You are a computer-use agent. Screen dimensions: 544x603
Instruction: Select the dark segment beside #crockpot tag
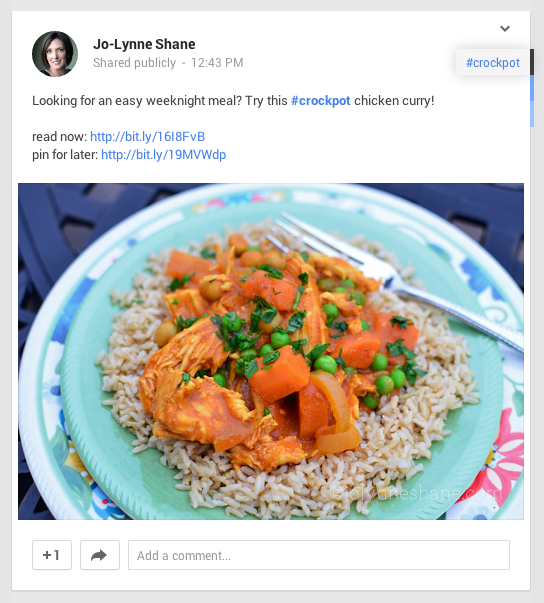click(532, 62)
